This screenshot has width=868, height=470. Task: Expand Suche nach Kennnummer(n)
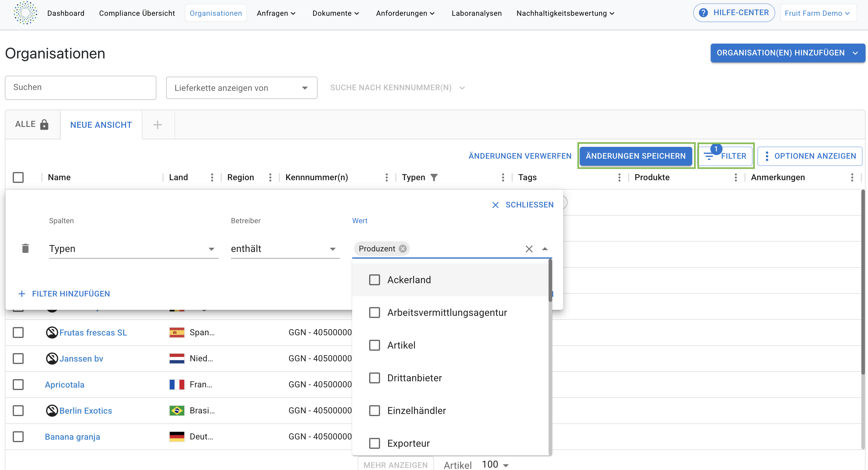tap(398, 88)
